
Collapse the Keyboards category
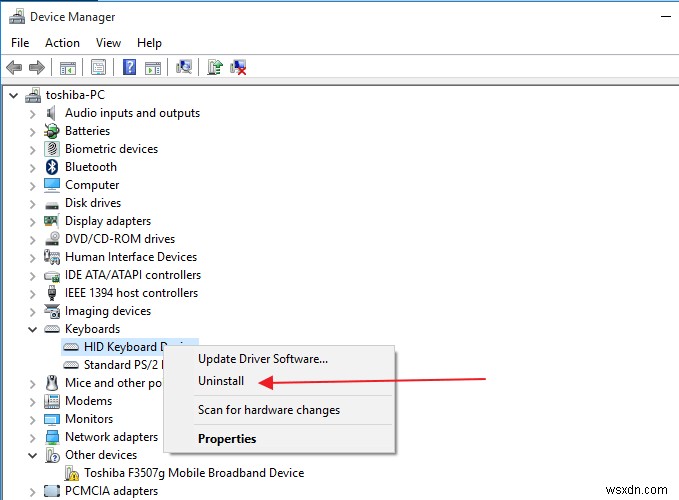point(32,329)
